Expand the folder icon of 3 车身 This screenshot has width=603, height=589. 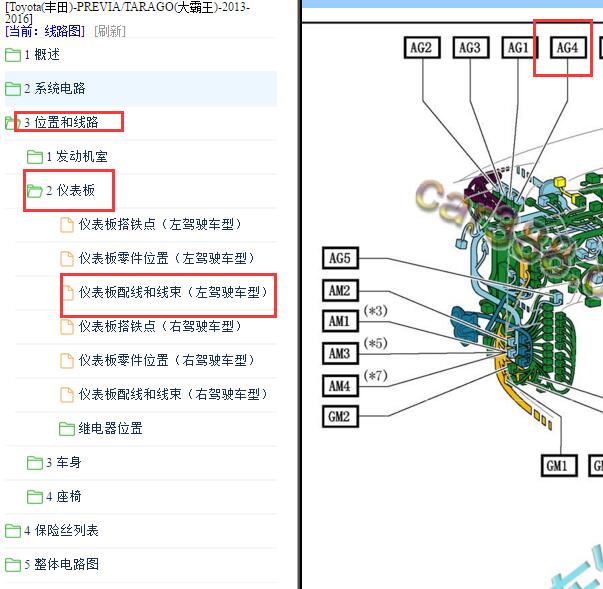[35, 463]
